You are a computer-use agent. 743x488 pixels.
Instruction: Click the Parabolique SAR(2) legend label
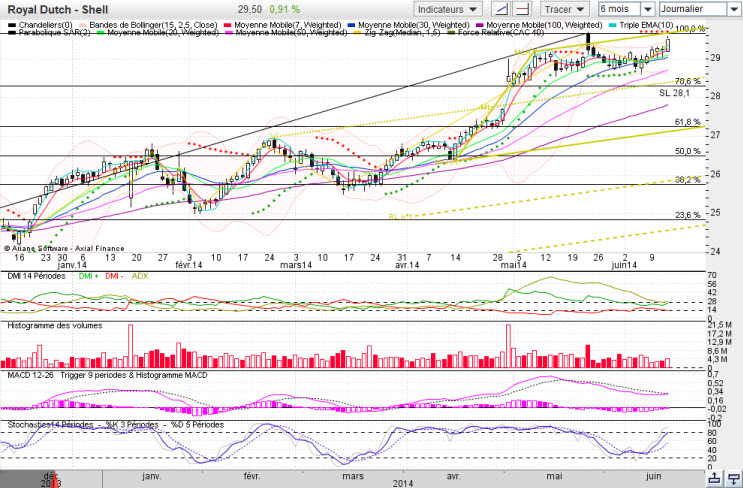(54, 33)
